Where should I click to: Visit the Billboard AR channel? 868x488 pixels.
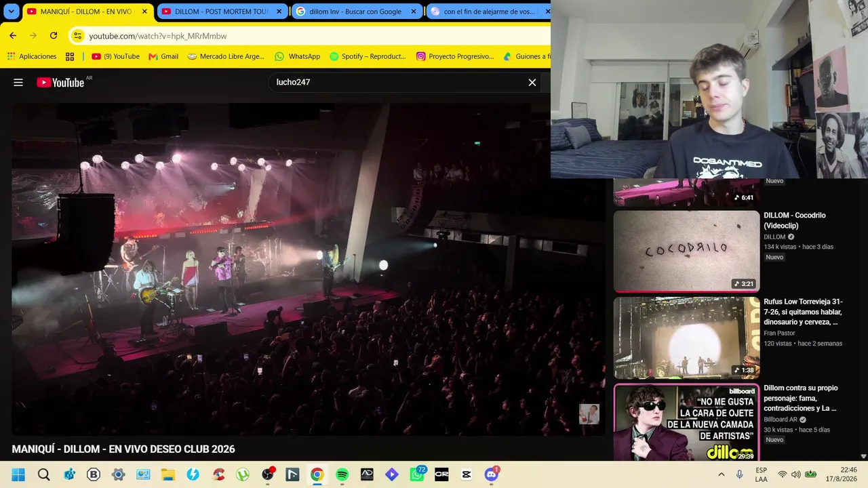[x=781, y=420]
